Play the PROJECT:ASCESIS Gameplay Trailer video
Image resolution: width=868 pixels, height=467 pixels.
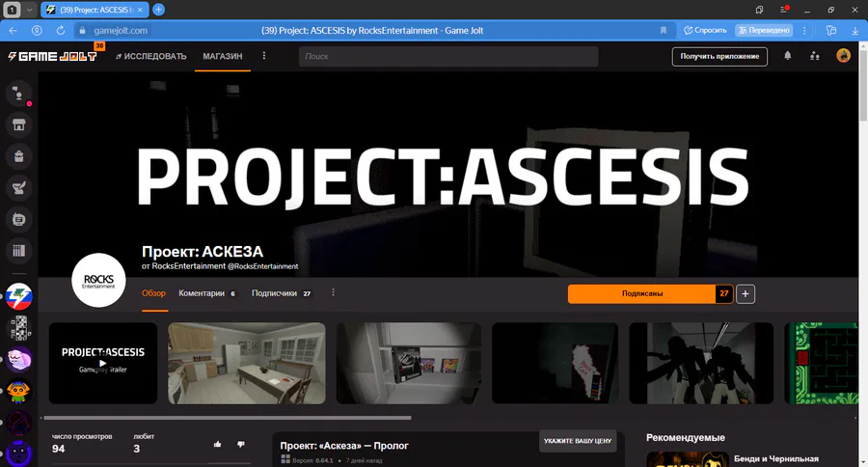[x=103, y=363]
